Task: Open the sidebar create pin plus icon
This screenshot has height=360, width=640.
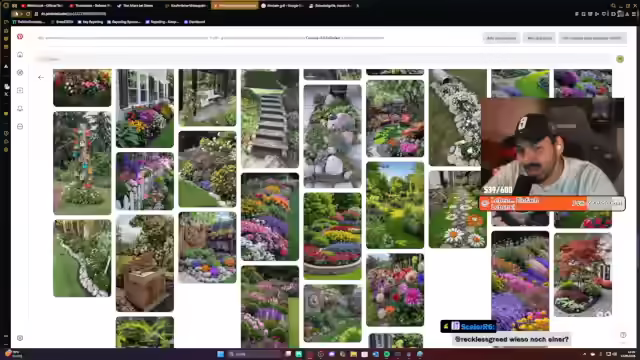Action: pos(20,90)
